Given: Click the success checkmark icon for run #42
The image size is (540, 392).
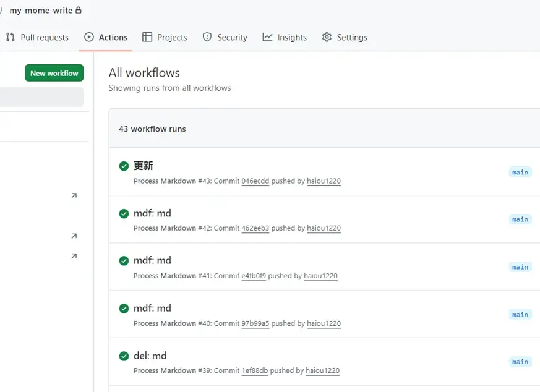Looking at the screenshot, I should pyautogui.click(x=124, y=213).
